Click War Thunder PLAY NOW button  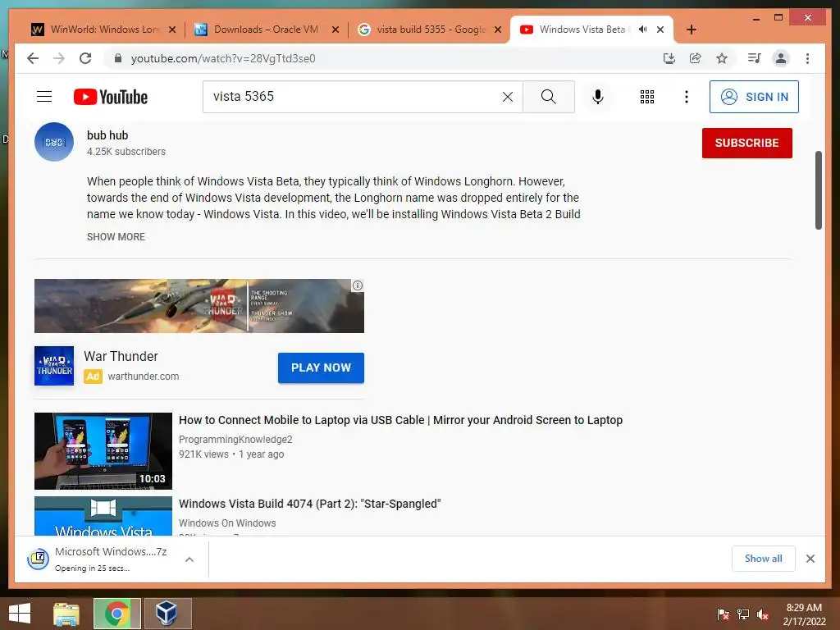pyautogui.click(x=321, y=367)
